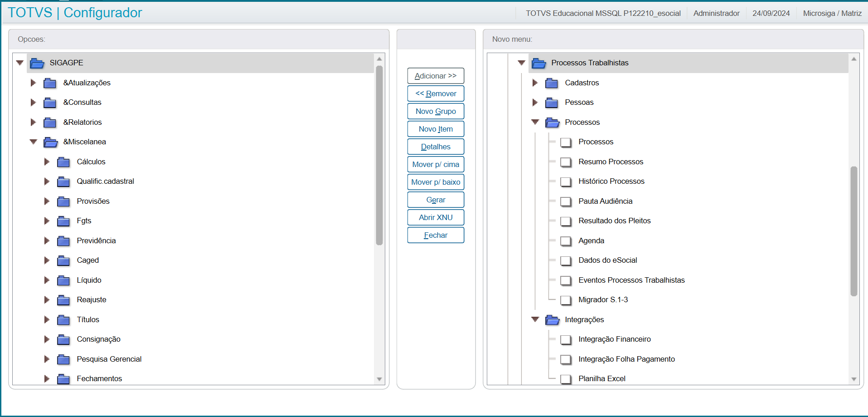This screenshot has height=417, width=868.
Task: Click Mover p/ cima button
Action: pyautogui.click(x=436, y=164)
